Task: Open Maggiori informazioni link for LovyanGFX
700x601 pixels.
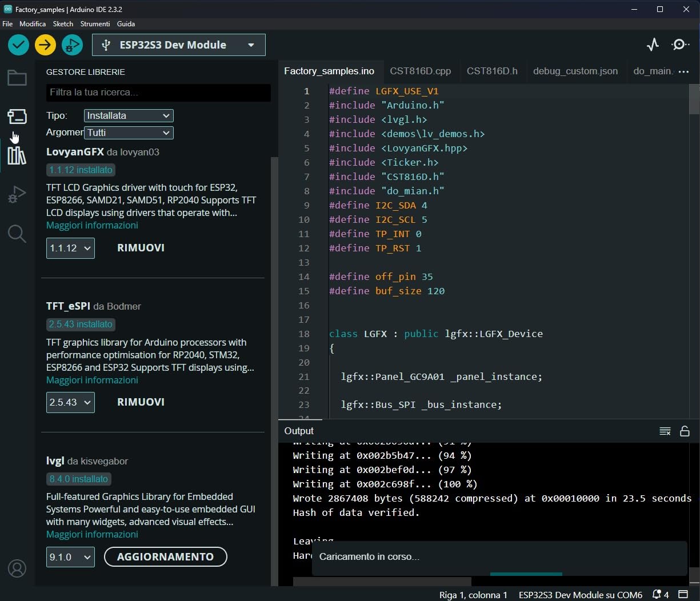Action: 92,225
